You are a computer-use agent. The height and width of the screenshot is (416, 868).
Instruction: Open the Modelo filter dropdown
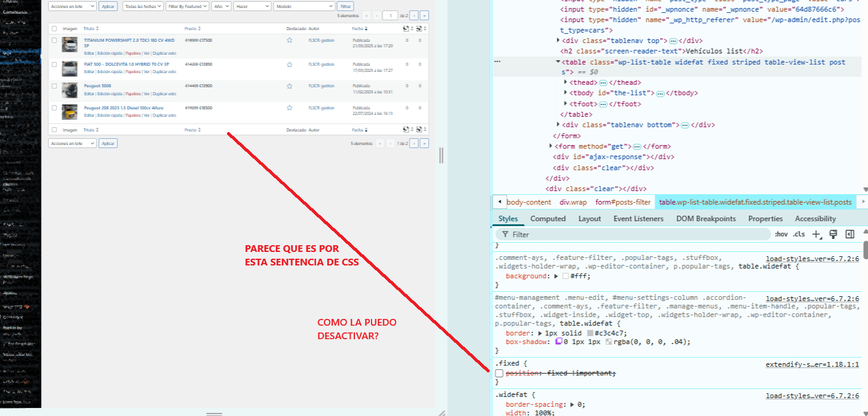coord(304,6)
